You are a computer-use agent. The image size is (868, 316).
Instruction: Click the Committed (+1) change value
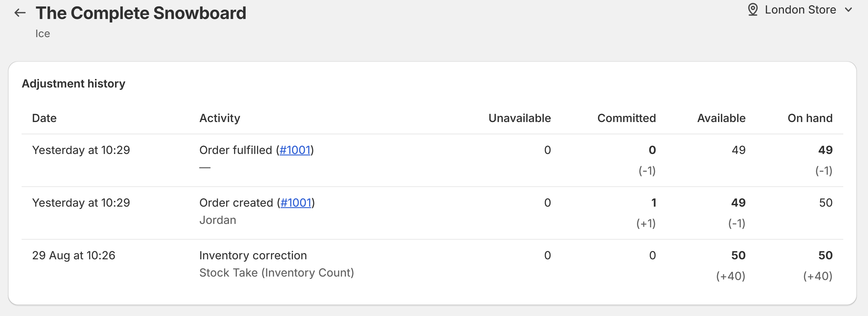pyautogui.click(x=646, y=223)
